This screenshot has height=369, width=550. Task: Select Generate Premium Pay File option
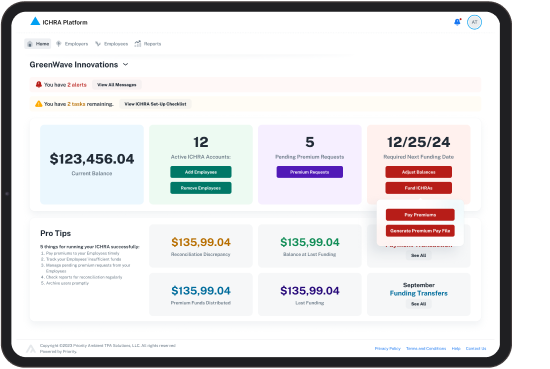coord(420,231)
